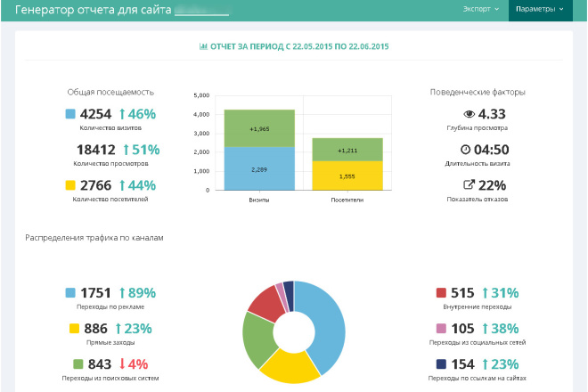The height and width of the screenshot is (392, 588).
Task: Click the green up arrow next to 46%
Action: pos(122,114)
